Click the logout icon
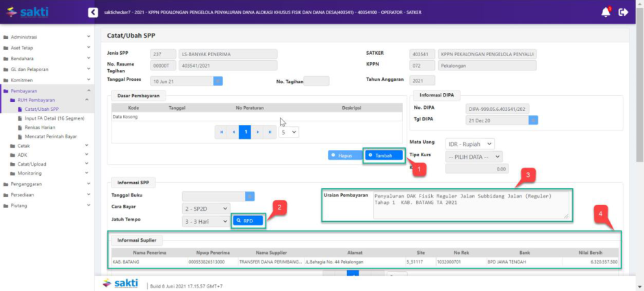644x291 pixels. point(623,12)
